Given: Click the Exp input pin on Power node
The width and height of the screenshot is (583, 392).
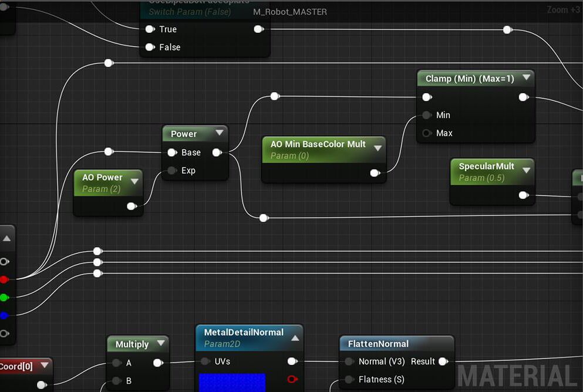Looking at the screenshot, I should [x=172, y=171].
